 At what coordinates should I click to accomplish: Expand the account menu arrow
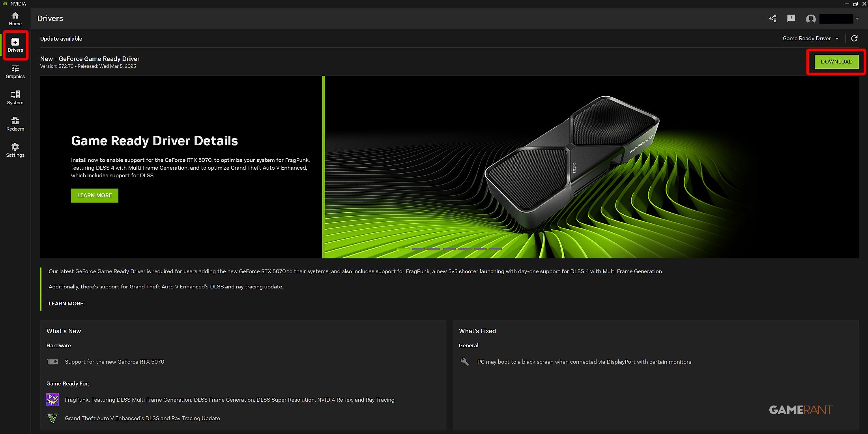(857, 19)
